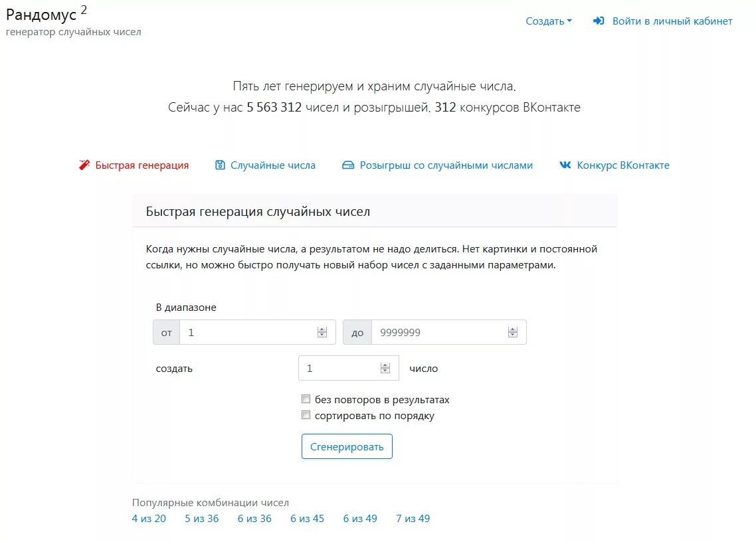Open the Создать dropdown menu
This screenshot has height=542, width=756.
click(x=549, y=21)
